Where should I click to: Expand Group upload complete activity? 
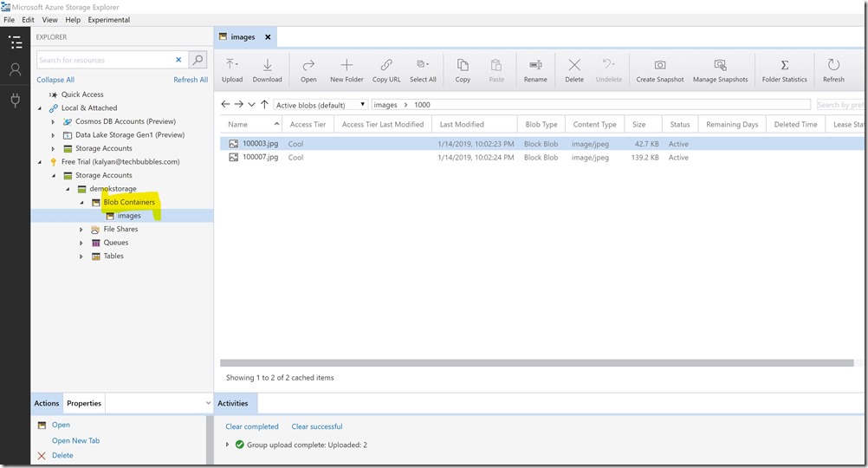coord(227,445)
